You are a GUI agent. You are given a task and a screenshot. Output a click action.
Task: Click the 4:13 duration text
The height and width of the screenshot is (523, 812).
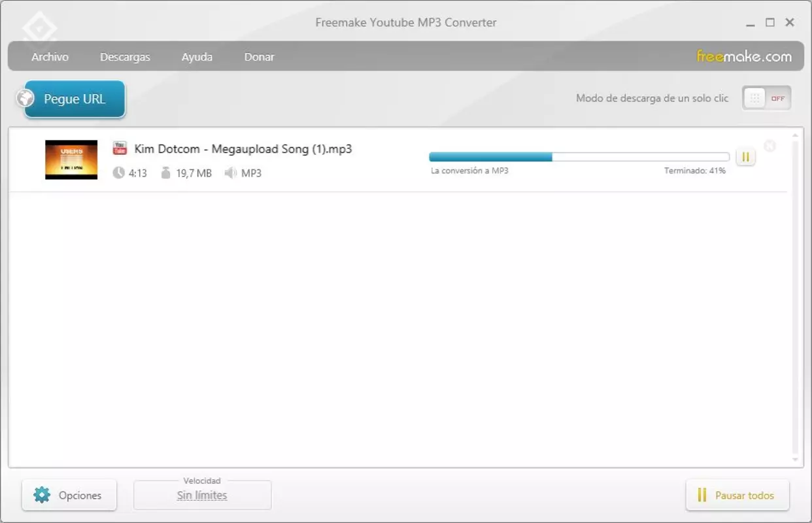tap(137, 173)
